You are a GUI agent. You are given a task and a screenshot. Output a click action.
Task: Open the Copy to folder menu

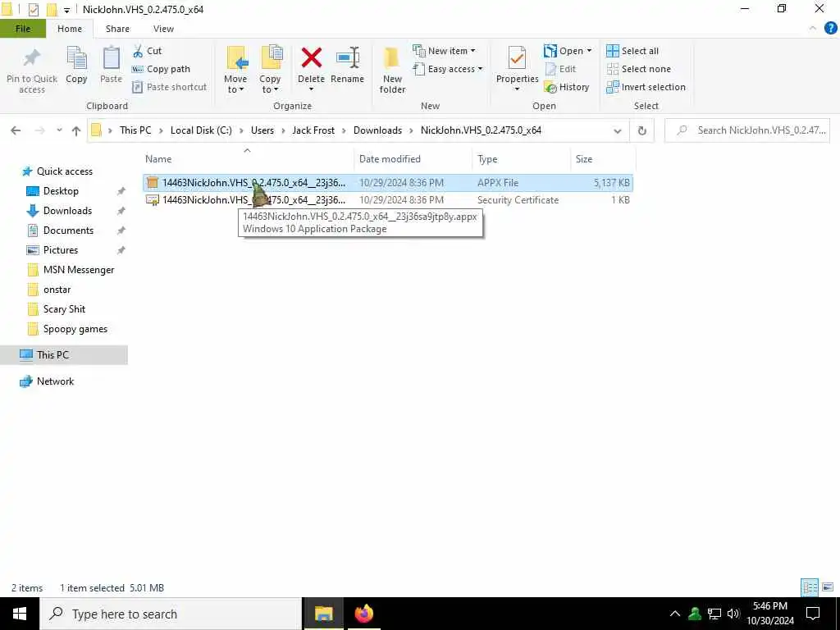(x=270, y=70)
